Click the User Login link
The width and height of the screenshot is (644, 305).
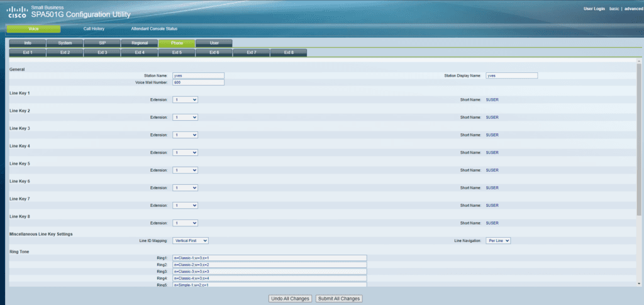(x=594, y=9)
